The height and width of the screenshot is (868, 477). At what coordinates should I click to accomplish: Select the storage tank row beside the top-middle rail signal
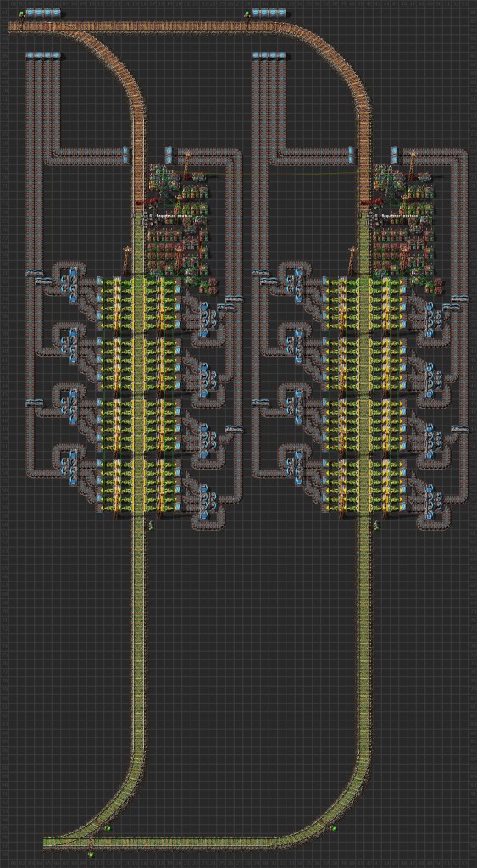(269, 12)
